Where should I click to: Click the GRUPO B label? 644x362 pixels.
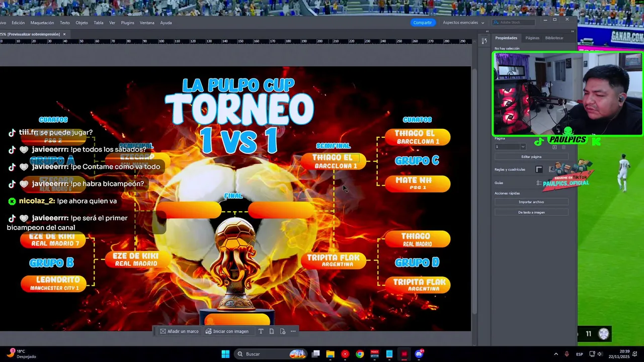click(51, 262)
